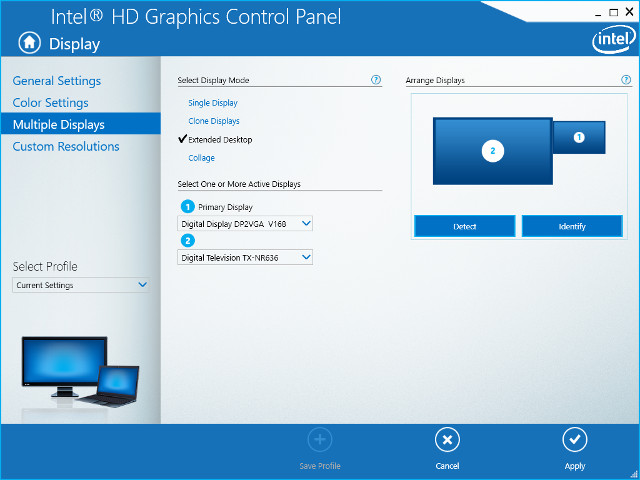Click the Cancel X icon
The height and width of the screenshot is (480, 640).
pos(447,440)
